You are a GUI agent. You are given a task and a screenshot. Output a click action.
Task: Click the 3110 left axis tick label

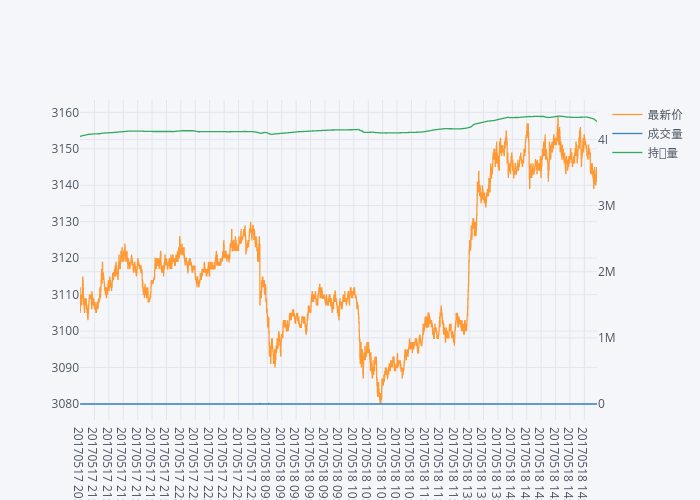[65, 295]
